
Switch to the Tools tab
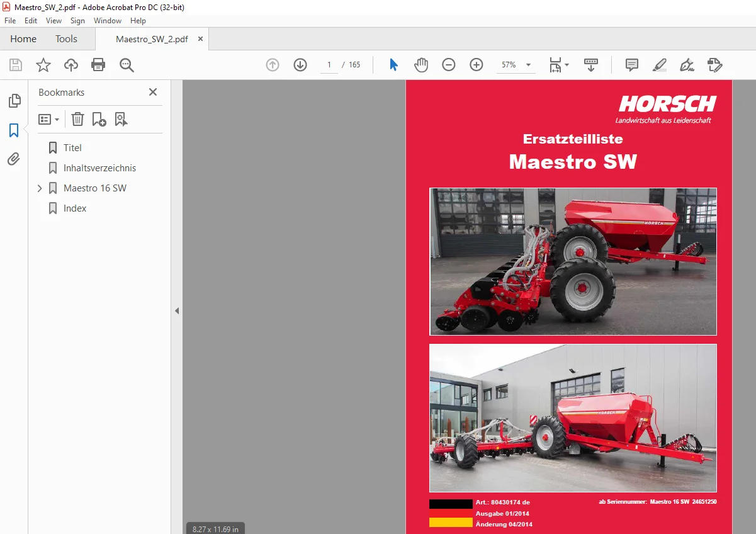66,39
